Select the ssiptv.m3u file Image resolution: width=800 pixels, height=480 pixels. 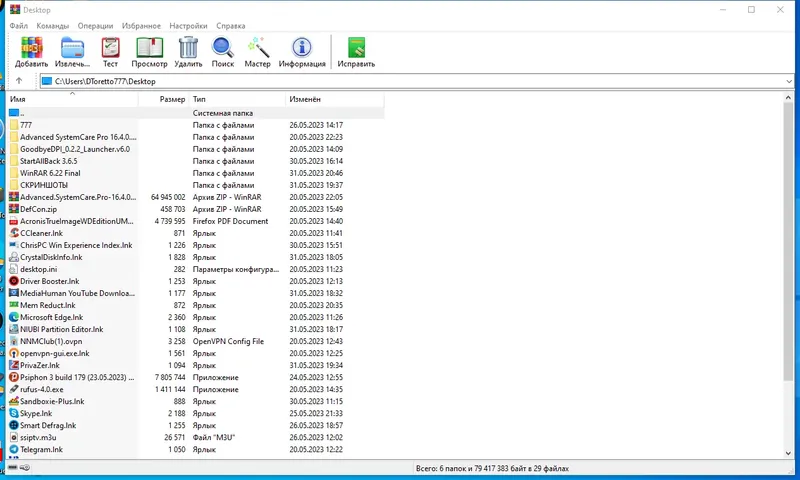click(x=196, y=438)
